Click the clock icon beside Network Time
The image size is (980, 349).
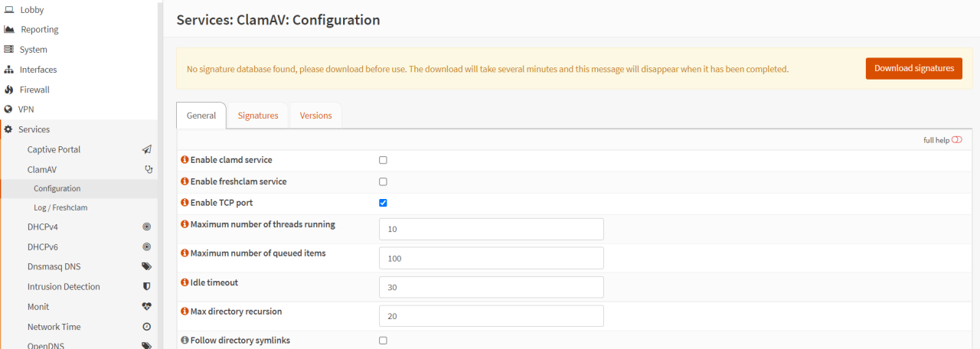(147, 327)
